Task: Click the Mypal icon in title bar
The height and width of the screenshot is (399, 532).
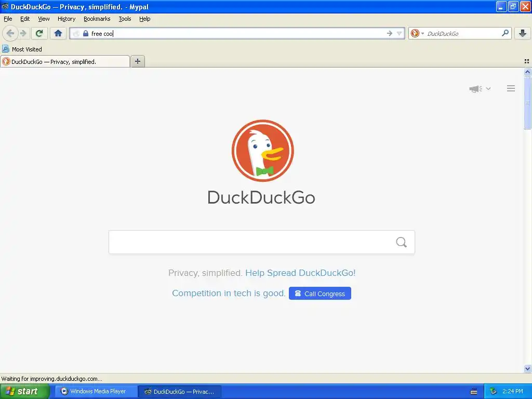Action: [x=5, y=6]
